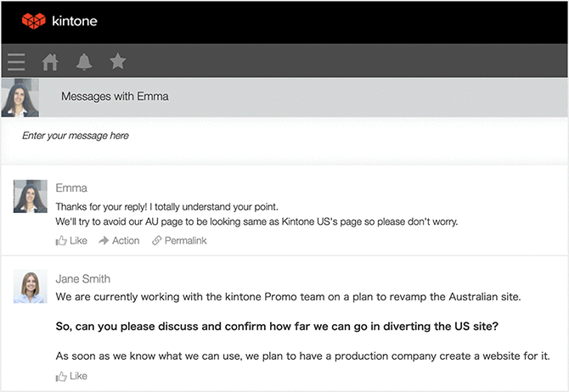Viewport: 569px width, 392px height.
Task: Go to the Home portal icon
Action: [x=50, y=62]
